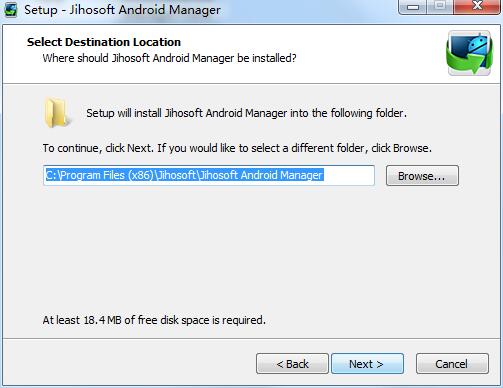Close the setup window with X
Viewport: 503px width, 388px height.
click(x=477, y=7)
